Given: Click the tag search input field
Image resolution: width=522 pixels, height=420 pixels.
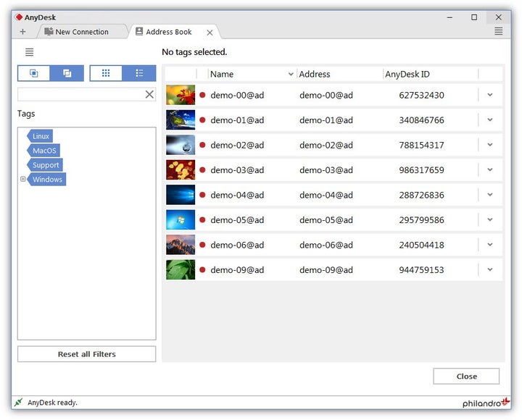Looking at the screenshot, I should tap(81, 94).
